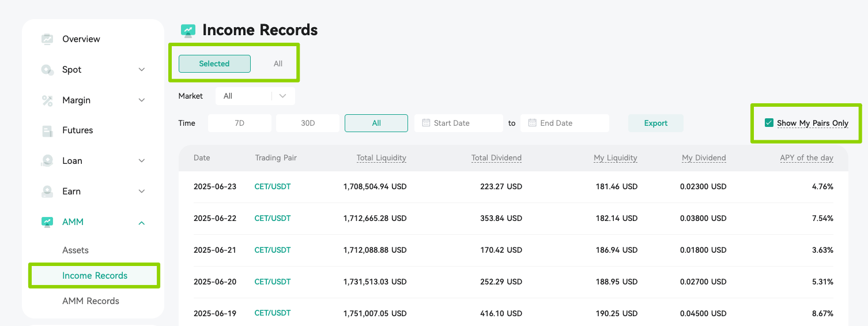Click the Total Liquidity column header

[x=382, y=158]
